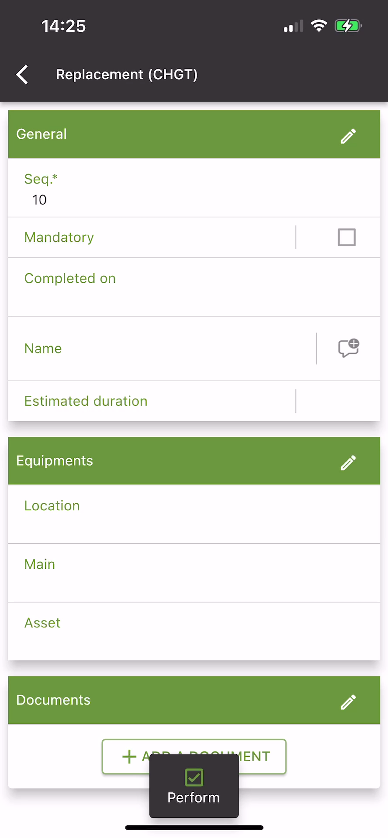Edit the General section with pencil icon
The width and height of the screenshot is (388, 838).
click(348, 136)
